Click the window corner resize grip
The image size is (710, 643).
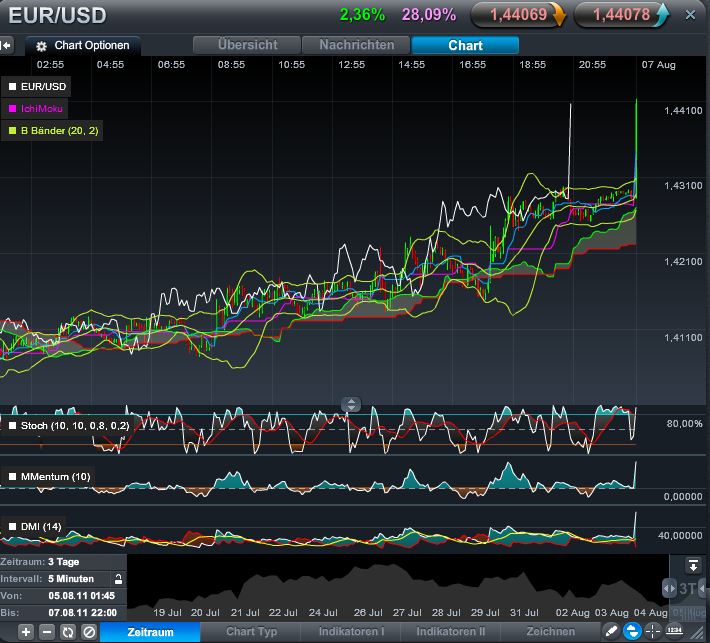698,631
